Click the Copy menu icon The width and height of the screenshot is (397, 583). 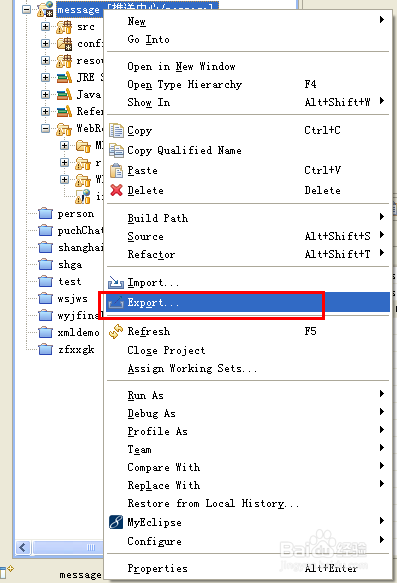tap(116, 131)
